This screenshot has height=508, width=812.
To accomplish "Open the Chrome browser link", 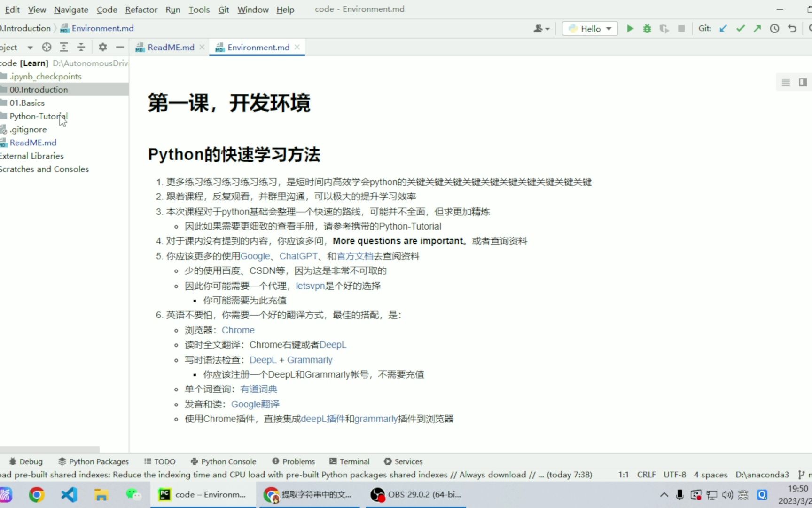I will tap(238, 330).
